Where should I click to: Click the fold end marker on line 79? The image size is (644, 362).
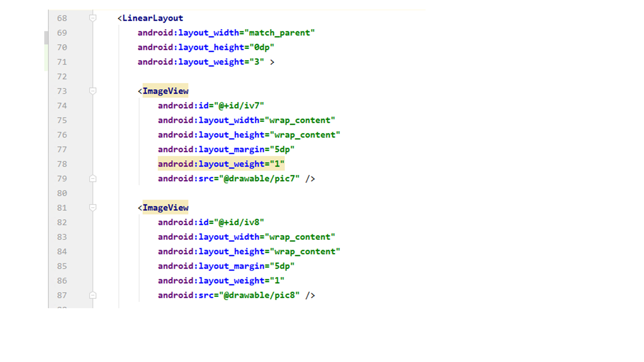click(x=93, y=178)
